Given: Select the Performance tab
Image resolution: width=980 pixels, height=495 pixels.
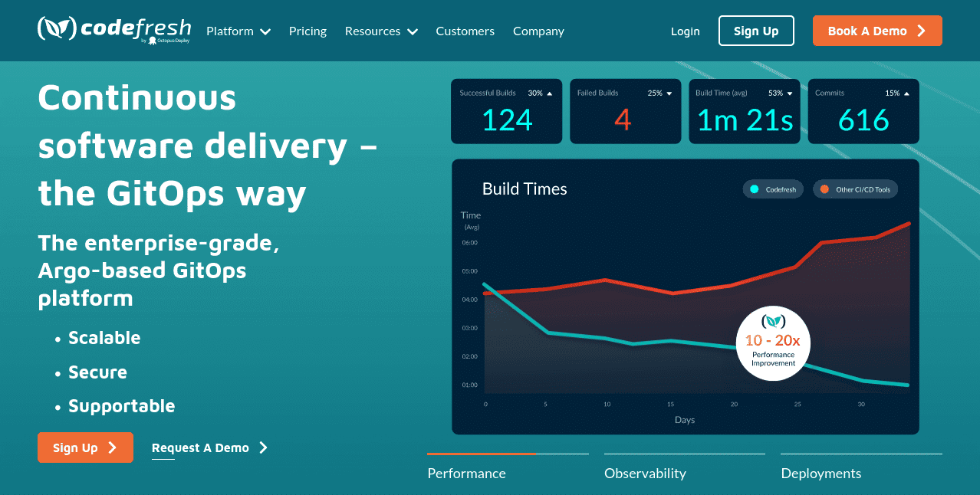Looking at the screenshot, I should click(x=466, y=474).
